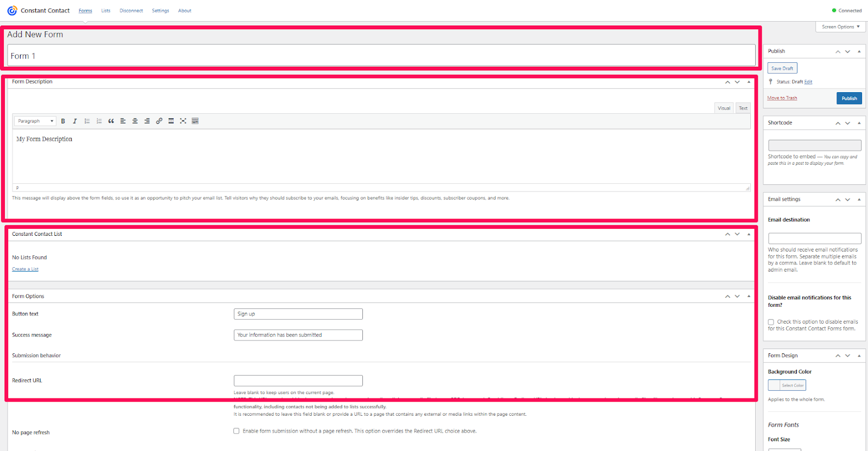Toggle bold formatting in editor toolbar
868x451 pixels.
pos(63,121)
